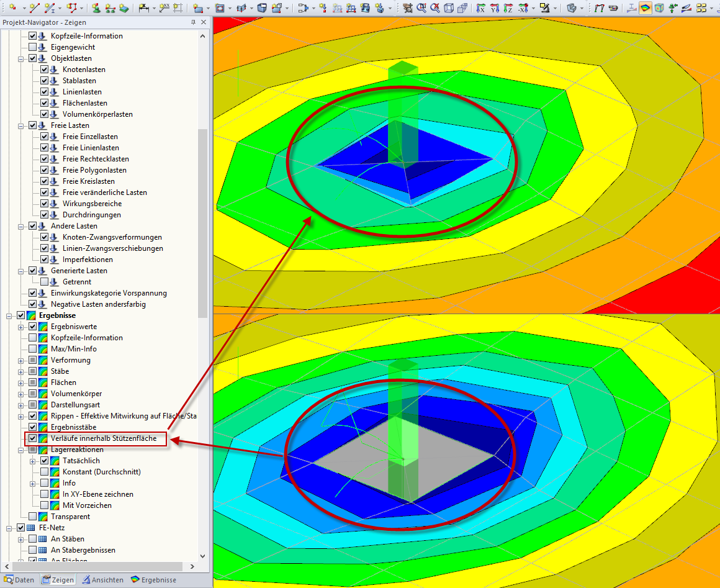Select the Konstant (Durchschnitt) tree item

pyautogui.click(x=101, y=472)
